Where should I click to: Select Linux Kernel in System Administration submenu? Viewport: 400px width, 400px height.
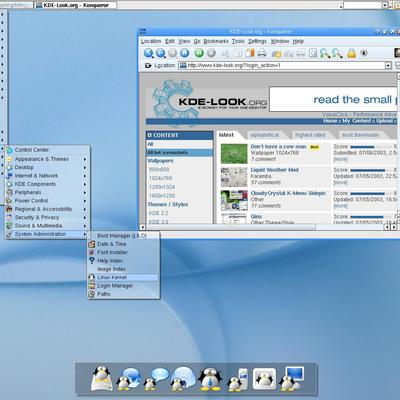tap(123, 277)
